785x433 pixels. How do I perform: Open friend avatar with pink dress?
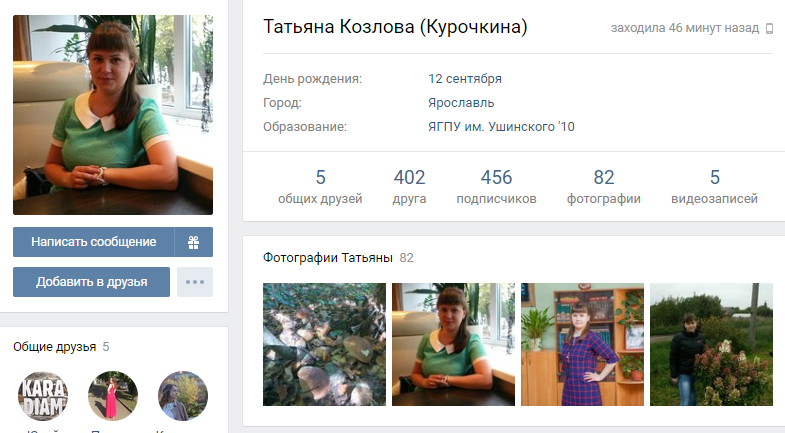[113, 396]
